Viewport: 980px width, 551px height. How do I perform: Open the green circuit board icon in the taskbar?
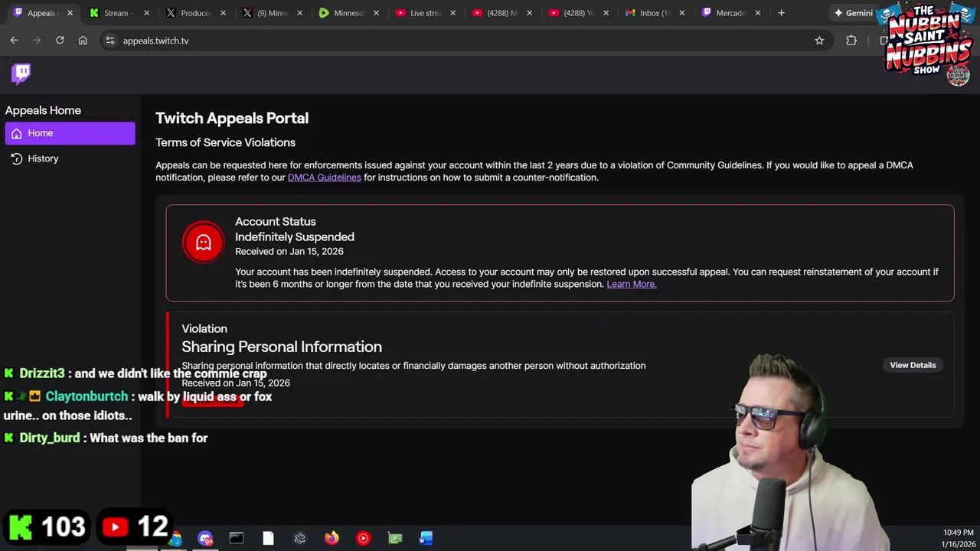[395, 539]
